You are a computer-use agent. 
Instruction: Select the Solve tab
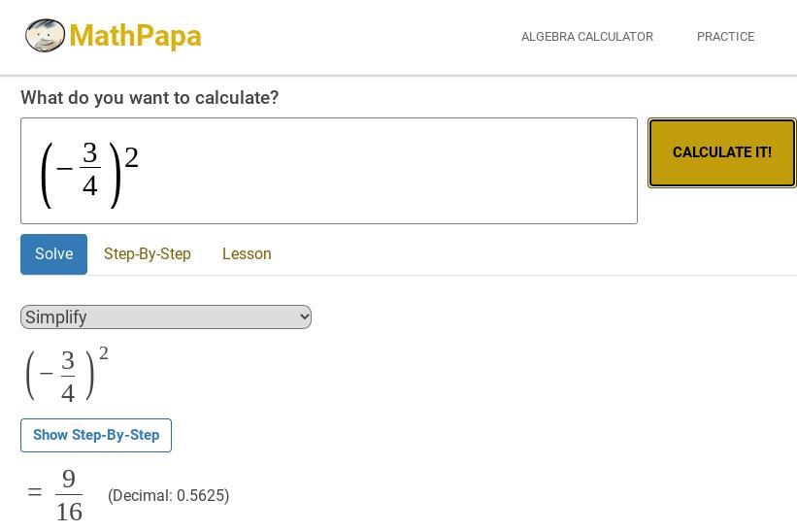point(53,254)
